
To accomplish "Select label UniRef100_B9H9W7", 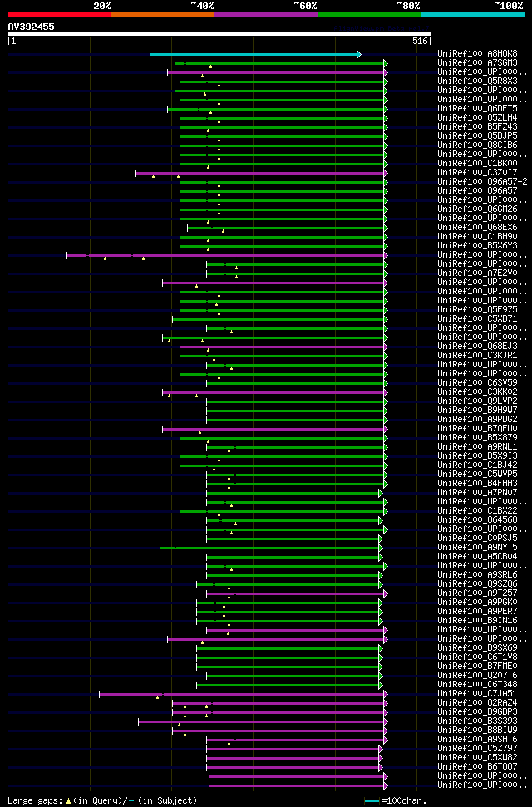I will point(477,411).
